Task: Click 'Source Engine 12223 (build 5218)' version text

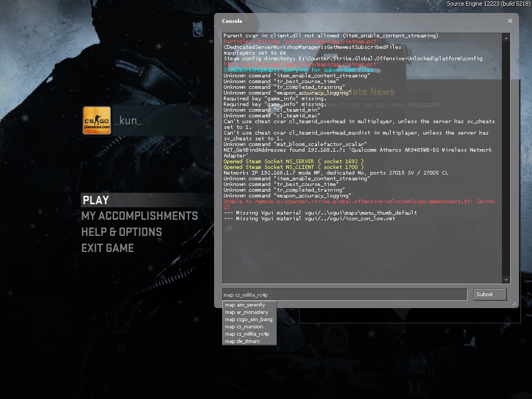Action: click(x=488, y=4)
